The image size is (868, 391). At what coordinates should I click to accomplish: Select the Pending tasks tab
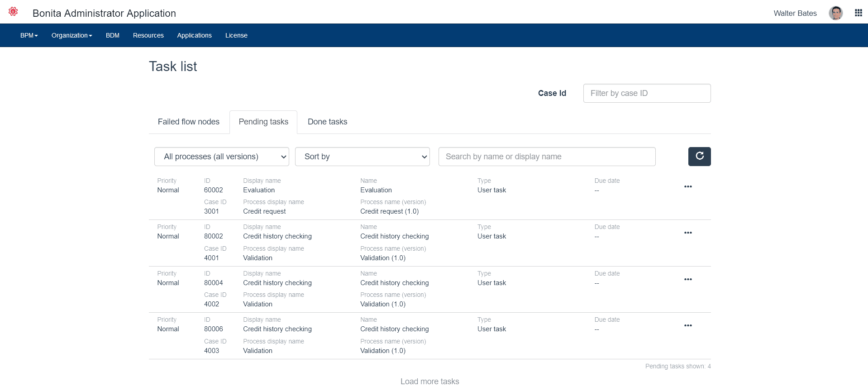263,122
